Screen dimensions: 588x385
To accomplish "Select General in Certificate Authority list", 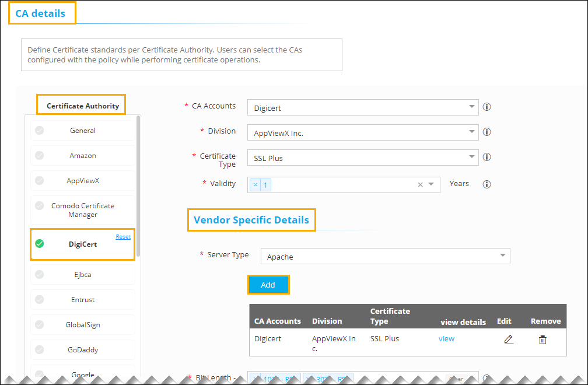I will pyautogui.click(x=82, y=131).
